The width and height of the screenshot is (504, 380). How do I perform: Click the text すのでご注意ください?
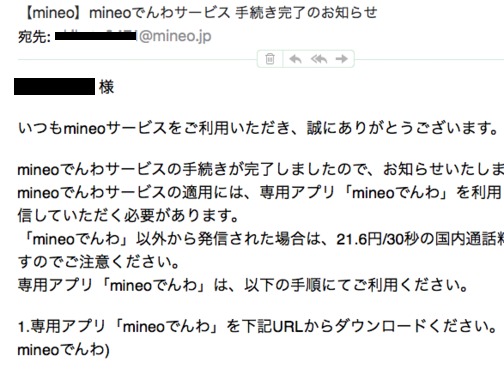click(x=99, y=262)
